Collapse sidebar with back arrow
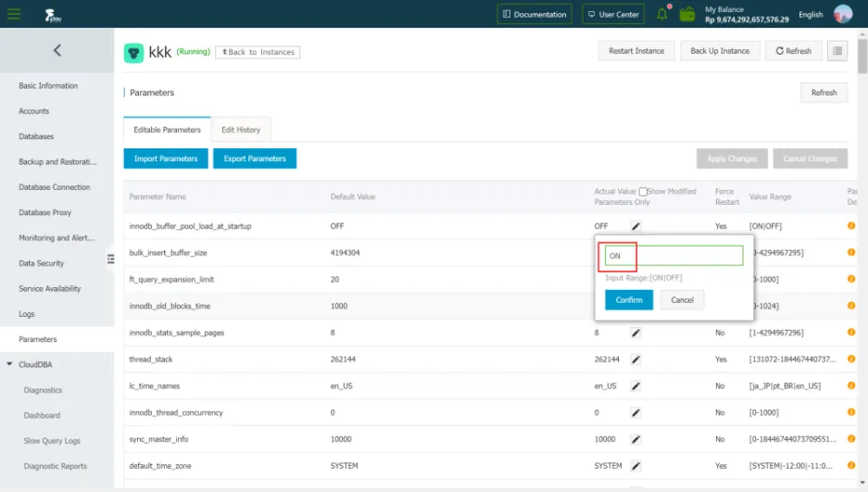 [57, 50]
